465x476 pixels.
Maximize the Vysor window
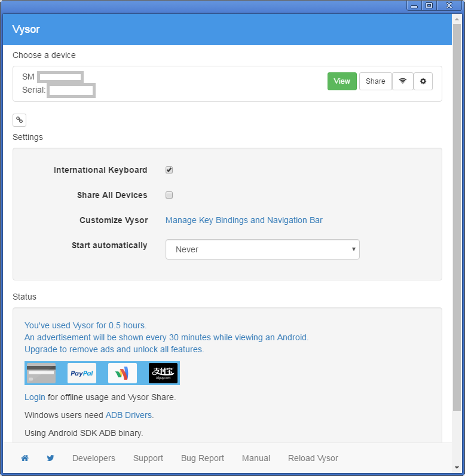[x=429, y=6]
